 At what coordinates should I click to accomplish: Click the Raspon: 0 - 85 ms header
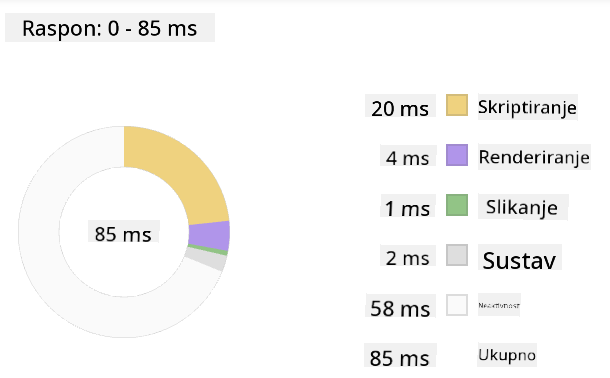point(110,28)
